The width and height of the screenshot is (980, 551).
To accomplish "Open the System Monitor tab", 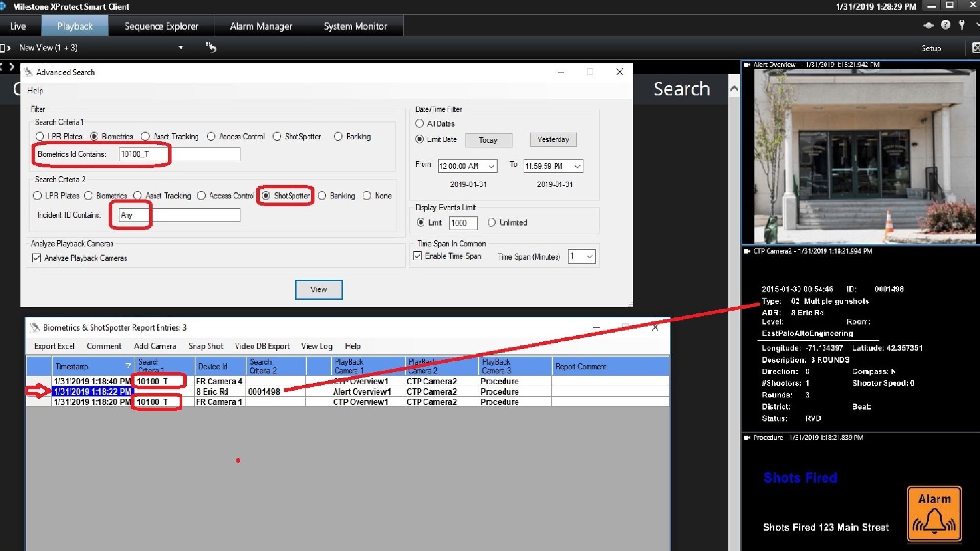I will point(355,26).
